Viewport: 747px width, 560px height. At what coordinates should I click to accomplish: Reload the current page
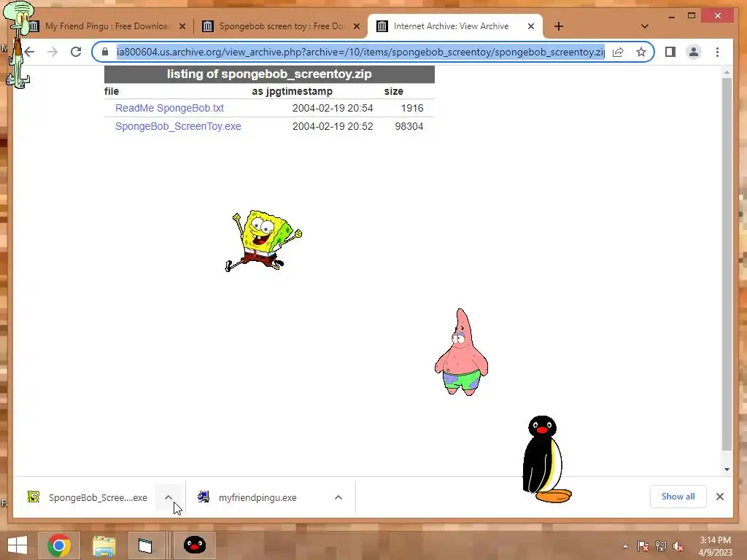(76, 52)
